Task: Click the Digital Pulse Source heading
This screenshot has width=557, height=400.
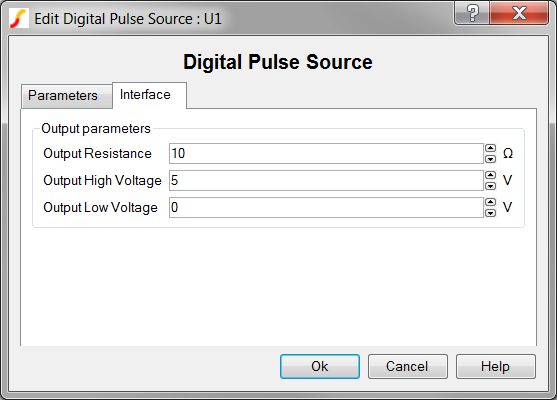Action: click(x=278, y=62)
